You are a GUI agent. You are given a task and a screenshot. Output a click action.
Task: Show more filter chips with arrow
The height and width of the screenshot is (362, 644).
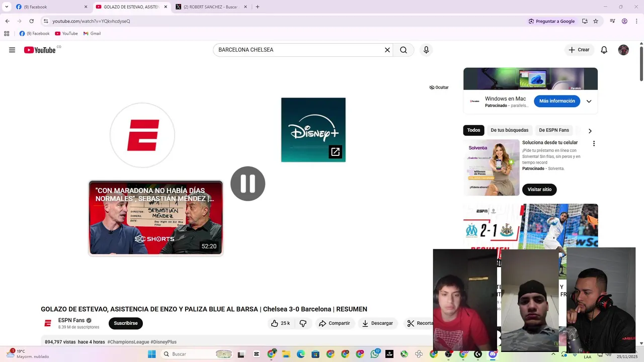[x=590, y=131]
